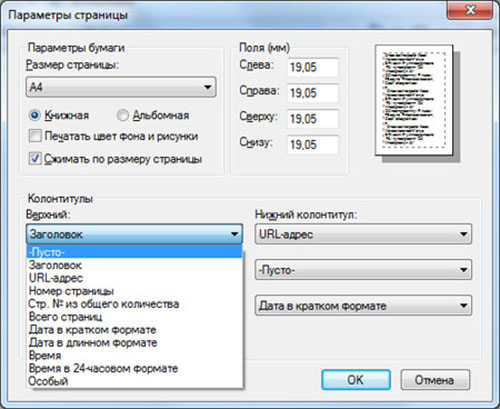
Task: Select the Книжная orientation radio button
Action: coord(35,115)
